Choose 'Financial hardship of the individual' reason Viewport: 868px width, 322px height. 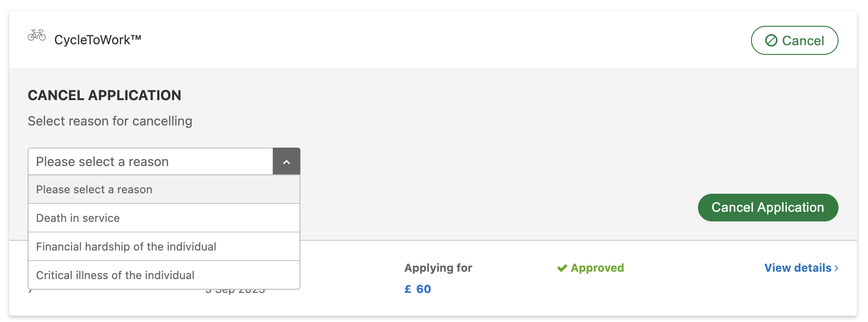pyautogui.click(x=164, y=246)
